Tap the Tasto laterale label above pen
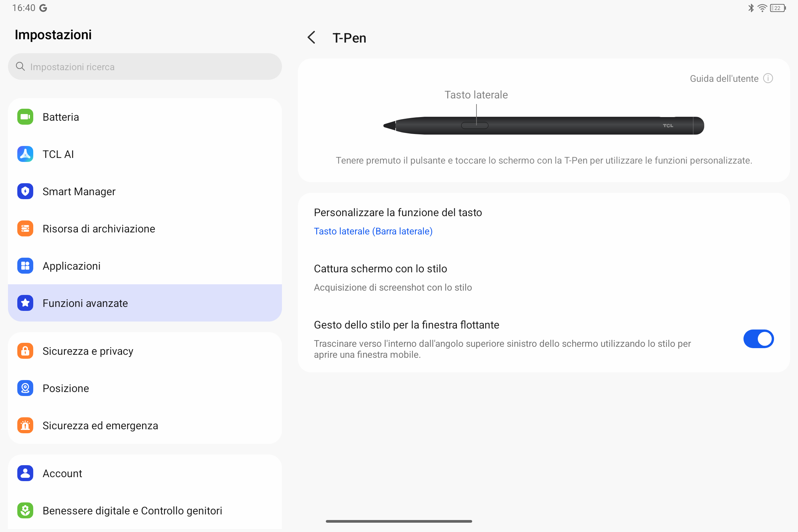 click(476, 95)
